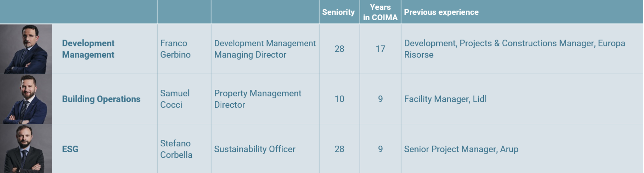This screenshot has height=173, width=644.
Task: Select the Seniority column header
Action: pyautogui.click(x=338, y=12)
